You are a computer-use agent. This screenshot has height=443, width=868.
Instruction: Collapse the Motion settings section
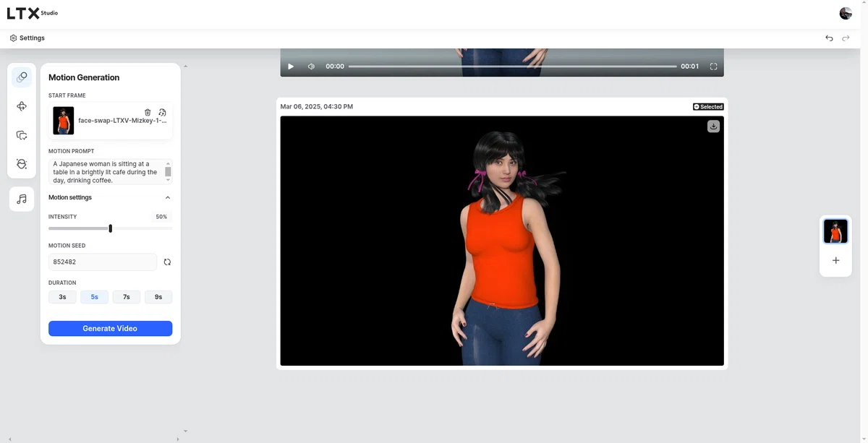168,197
